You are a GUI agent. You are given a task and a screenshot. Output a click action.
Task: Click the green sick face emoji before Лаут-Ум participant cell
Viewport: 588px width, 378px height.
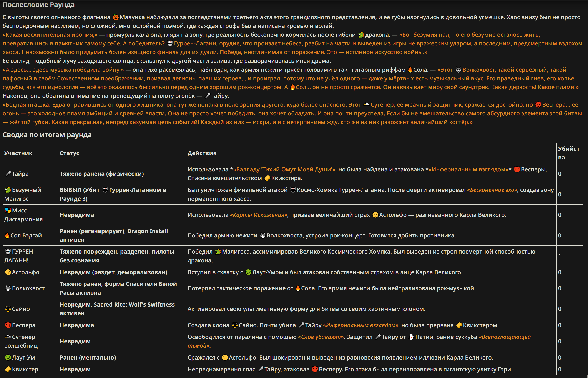click(8, 357)
